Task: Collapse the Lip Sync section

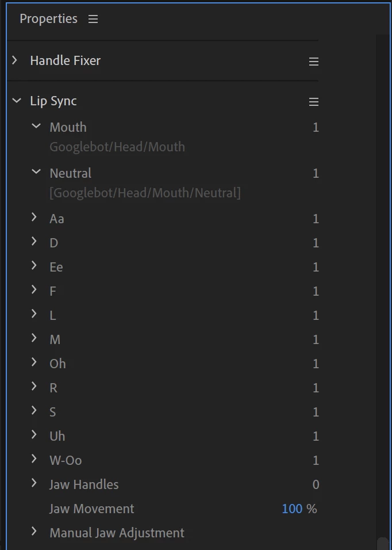Action: point(16,101)
